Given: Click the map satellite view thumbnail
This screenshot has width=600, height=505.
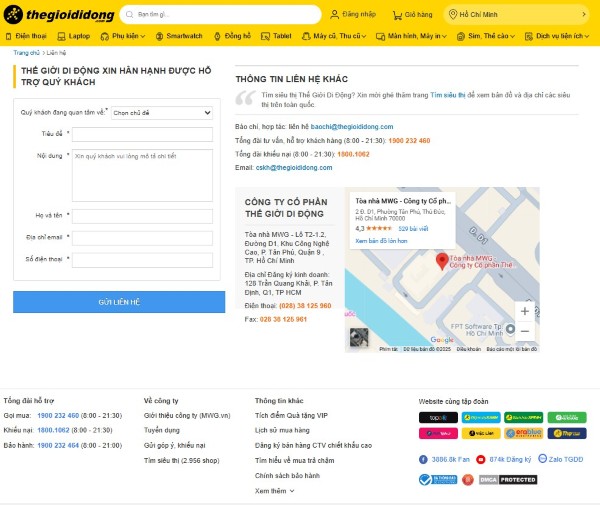Looking at the screenshot, I should 359,337.
